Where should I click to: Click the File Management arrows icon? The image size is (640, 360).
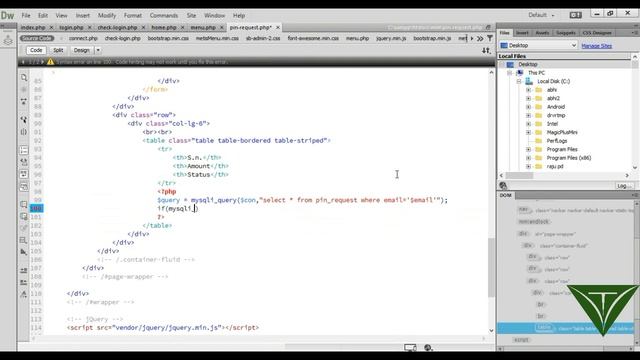coord(486,50)
